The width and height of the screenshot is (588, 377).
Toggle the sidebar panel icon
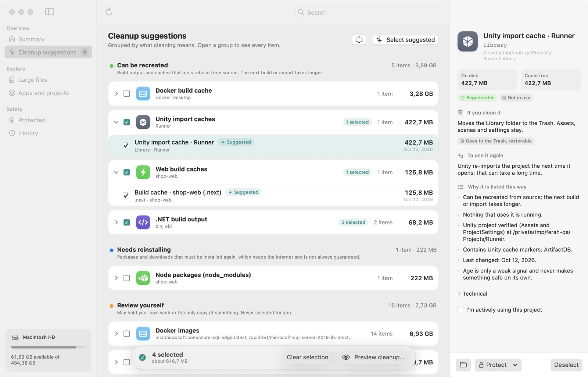pyautogui.click(x=50, y=12)
